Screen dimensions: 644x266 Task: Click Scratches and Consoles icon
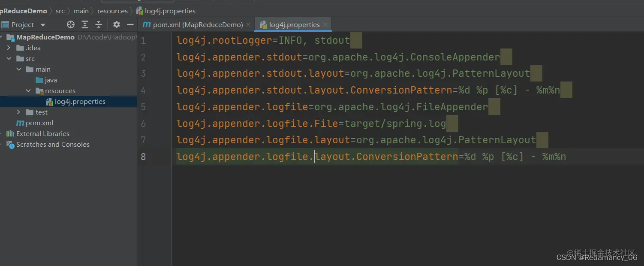tap(10, 144)
